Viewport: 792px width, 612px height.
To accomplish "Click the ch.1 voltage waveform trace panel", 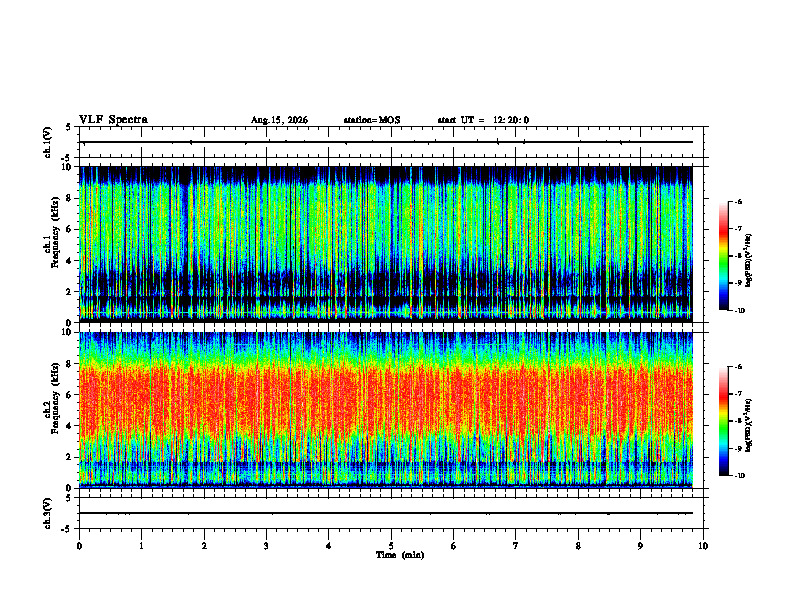I will coord(391,142).
